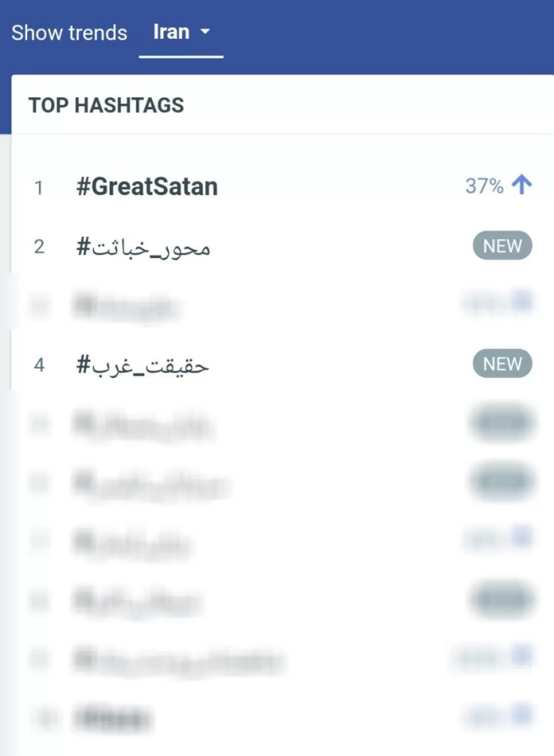Click the Show trends label
This screenshot has height=756, width=554.
pyautogui.click(x=69, y=33)
